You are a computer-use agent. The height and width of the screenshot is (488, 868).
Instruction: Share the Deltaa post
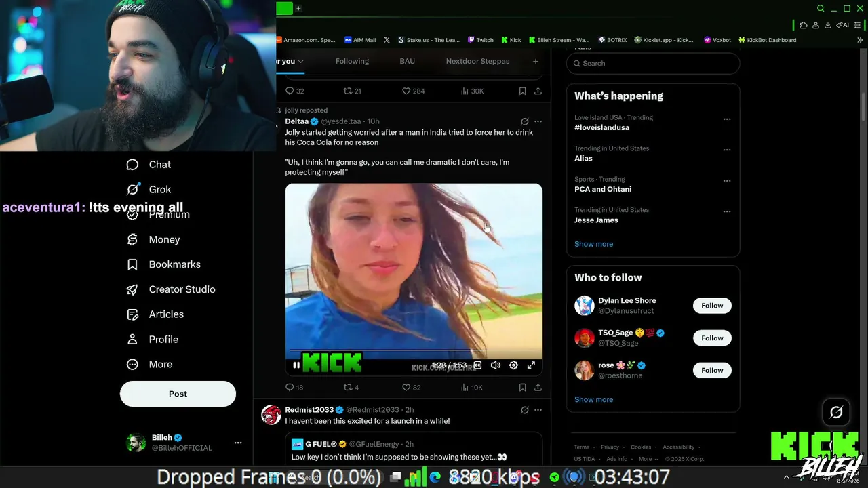(x=538, y=387)
